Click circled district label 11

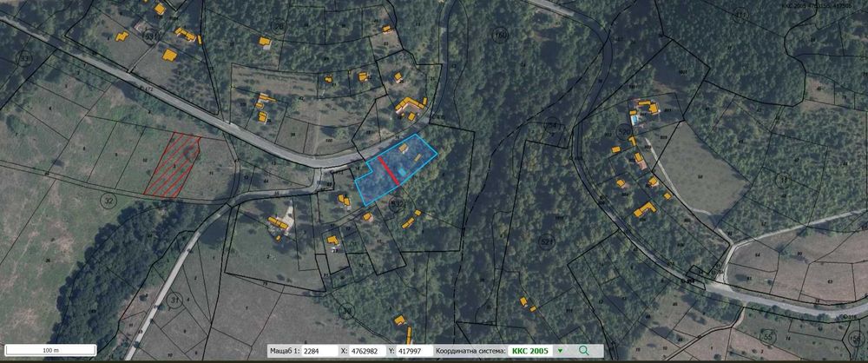tap(782, 180)
